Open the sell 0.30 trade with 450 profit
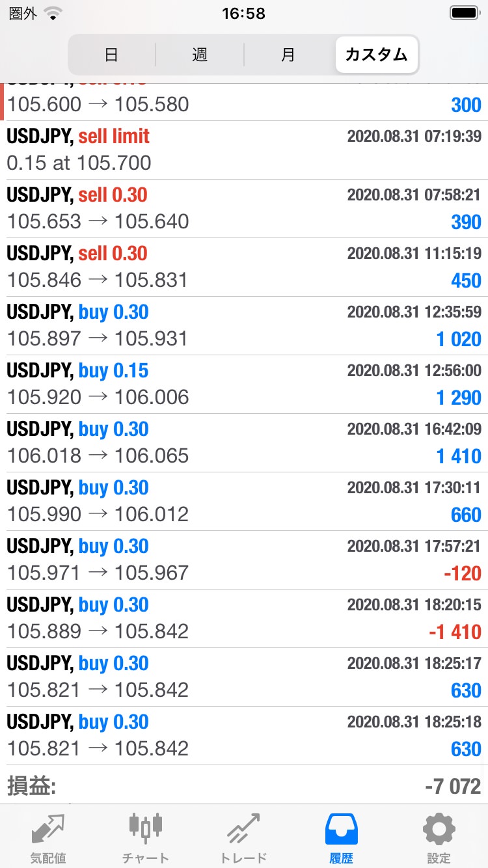The height and width of the screenshot is (868, 488). (244, 267)
